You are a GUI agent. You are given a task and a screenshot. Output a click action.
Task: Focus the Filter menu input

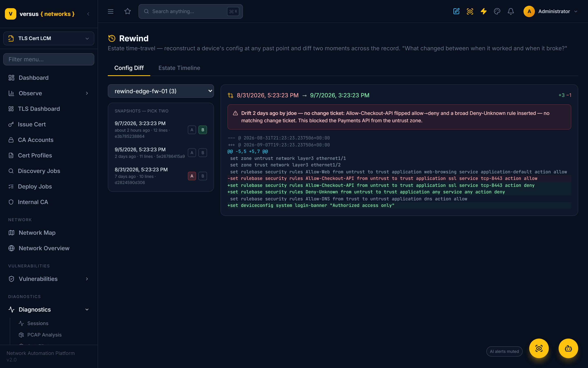coord(49,59)
